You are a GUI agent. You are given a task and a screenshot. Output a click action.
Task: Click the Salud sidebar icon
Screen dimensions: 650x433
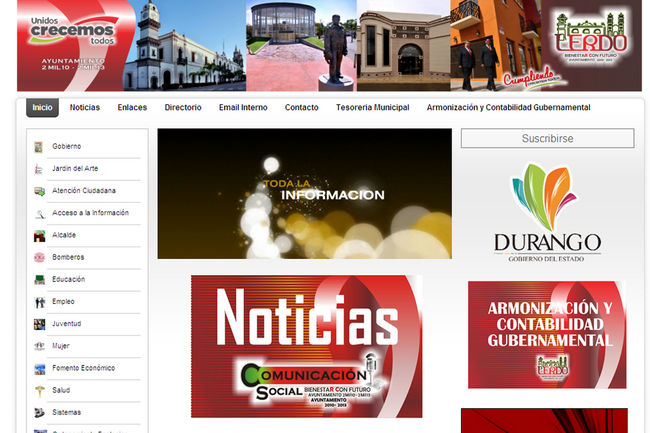click(39, 391)
